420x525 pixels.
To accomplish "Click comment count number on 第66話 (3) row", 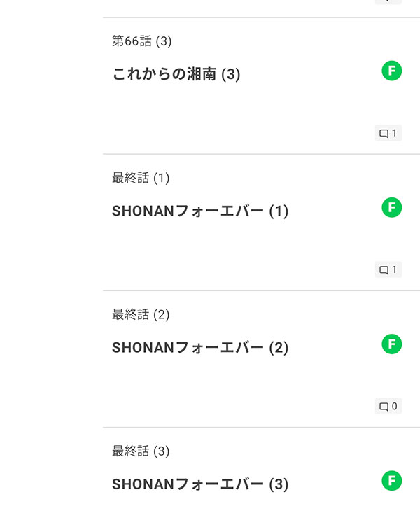I will click(x=394, y=134).
